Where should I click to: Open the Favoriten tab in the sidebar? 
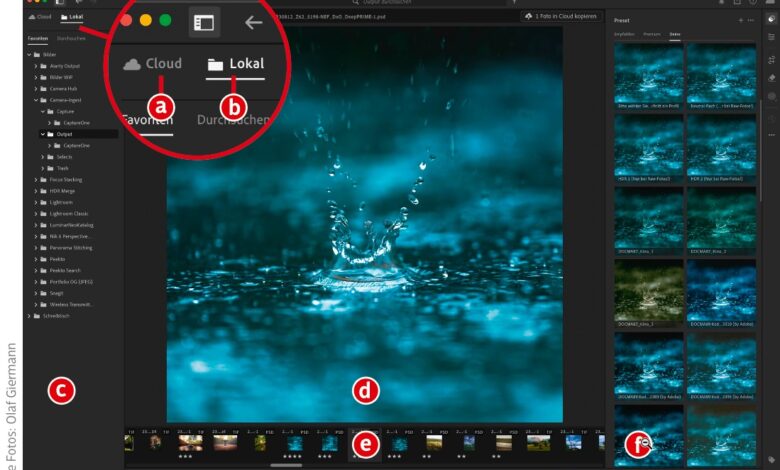click(38, 38)
